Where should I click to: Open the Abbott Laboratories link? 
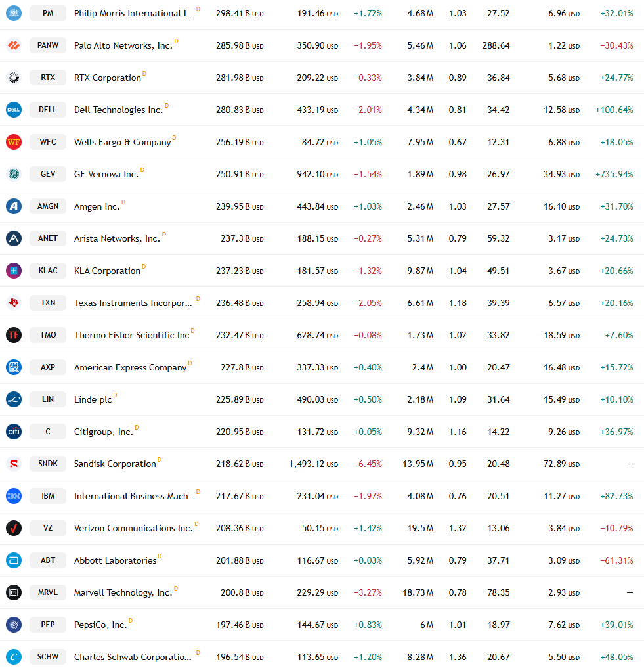tap(115, 560)
